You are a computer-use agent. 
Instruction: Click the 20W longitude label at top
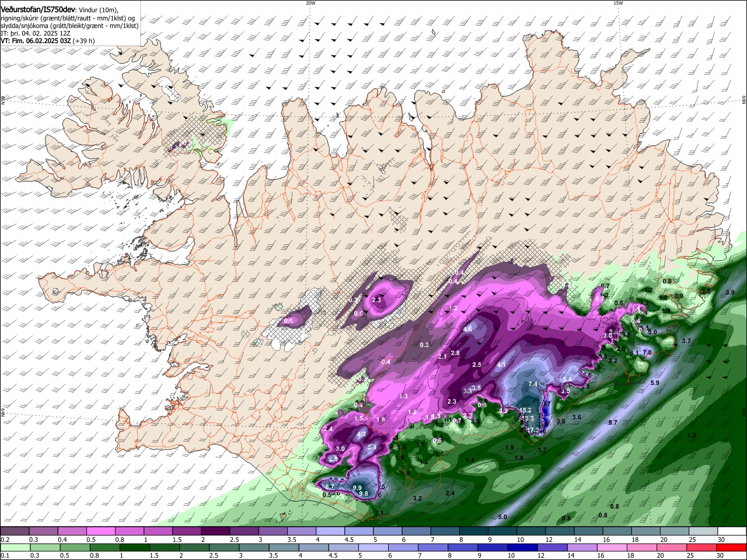point(310,3)
